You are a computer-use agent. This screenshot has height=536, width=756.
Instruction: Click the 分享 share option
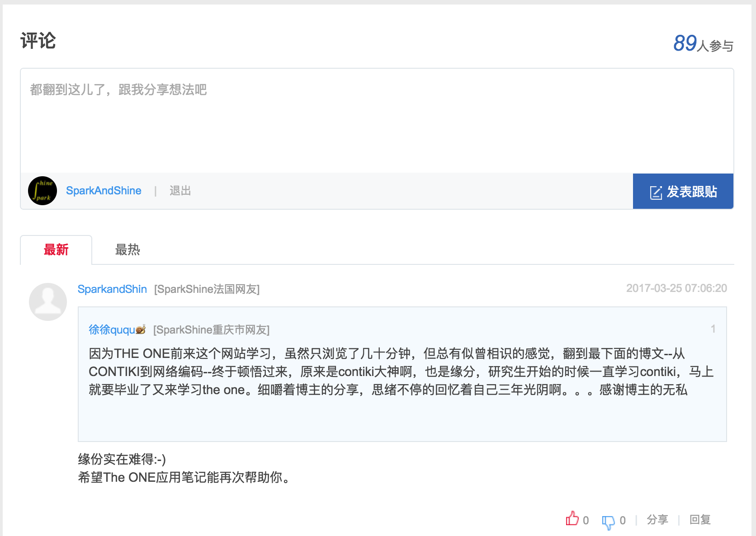[657, 520]
